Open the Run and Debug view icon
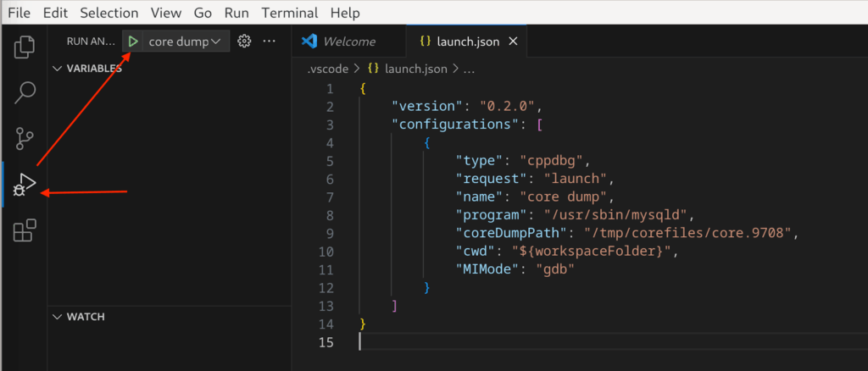 coord(25,184)
